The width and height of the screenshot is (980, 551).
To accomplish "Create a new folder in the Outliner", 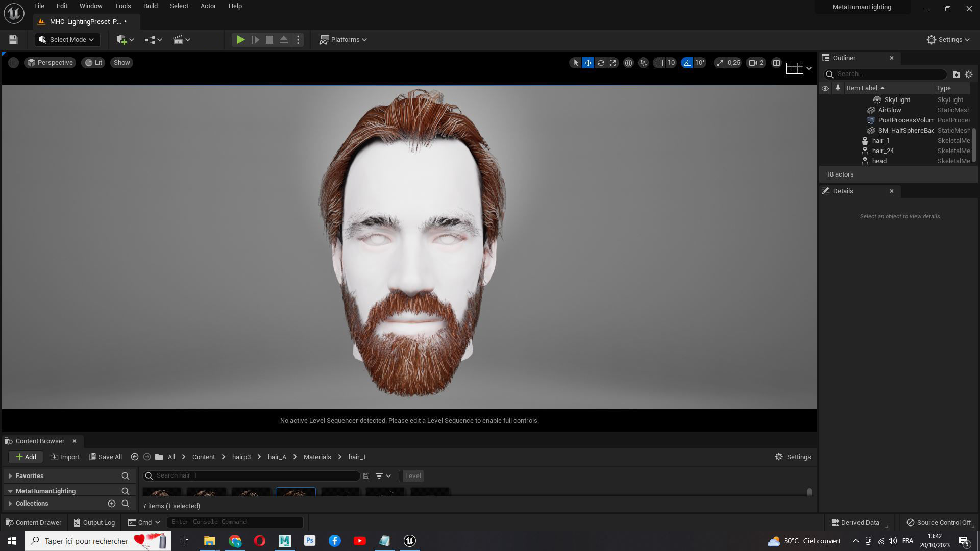I will [957, 74].
